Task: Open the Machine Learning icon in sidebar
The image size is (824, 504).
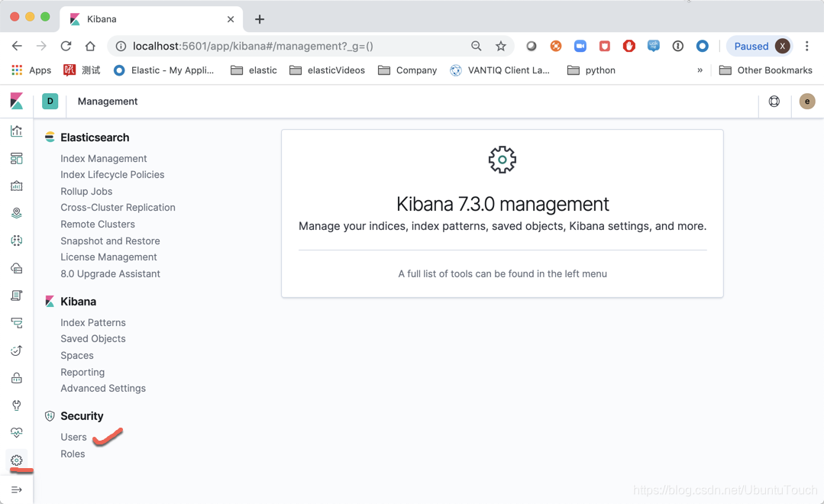Action: [16, 241]
